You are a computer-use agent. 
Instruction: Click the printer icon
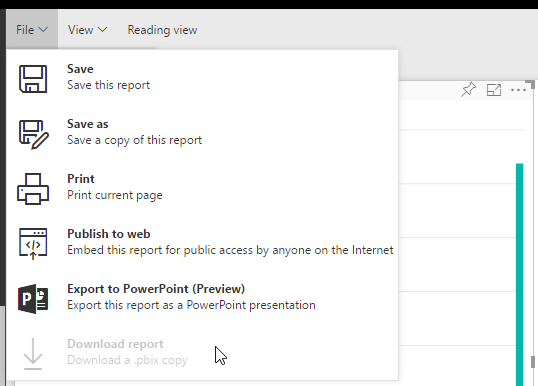tap(33, 189)
